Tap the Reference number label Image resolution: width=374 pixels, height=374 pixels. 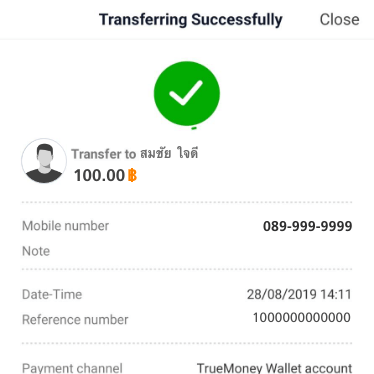coord(75,320)
